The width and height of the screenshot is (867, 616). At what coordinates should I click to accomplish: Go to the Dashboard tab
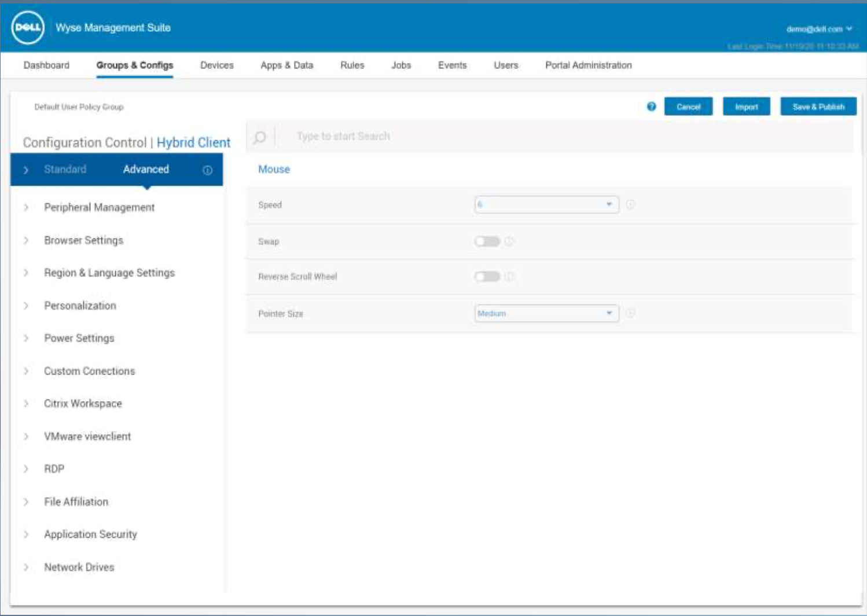pyautogui.click(x=46, y=65)
